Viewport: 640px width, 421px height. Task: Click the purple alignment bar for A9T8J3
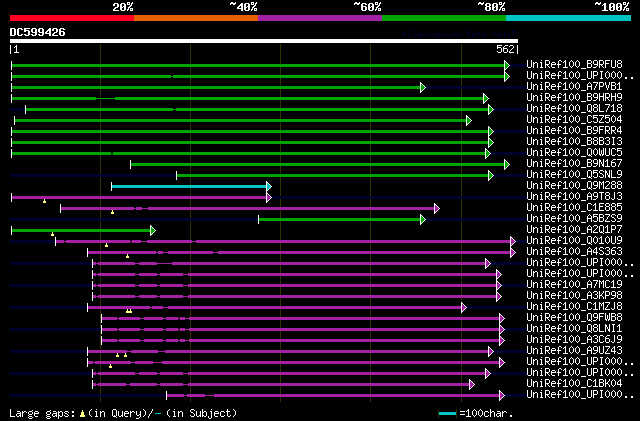tap(139, 198)
